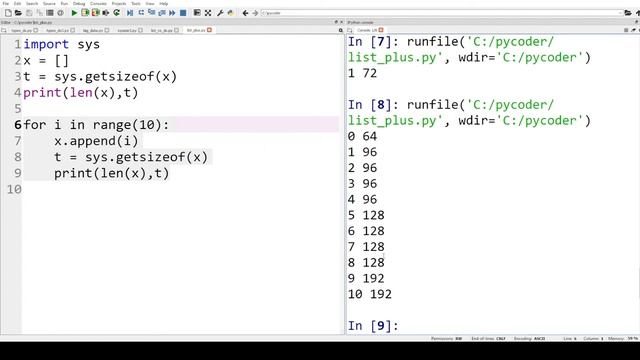
Task: Click the debug Step into icon
Action: pos(151,13)
